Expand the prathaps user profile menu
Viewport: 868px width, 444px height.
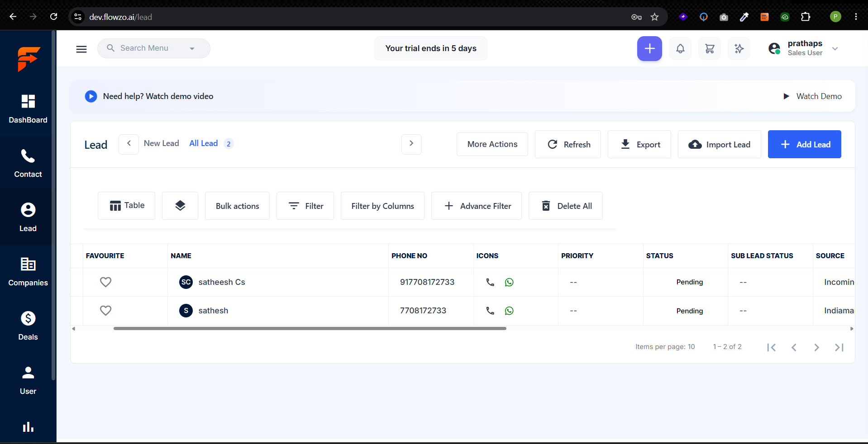(835, 48)
